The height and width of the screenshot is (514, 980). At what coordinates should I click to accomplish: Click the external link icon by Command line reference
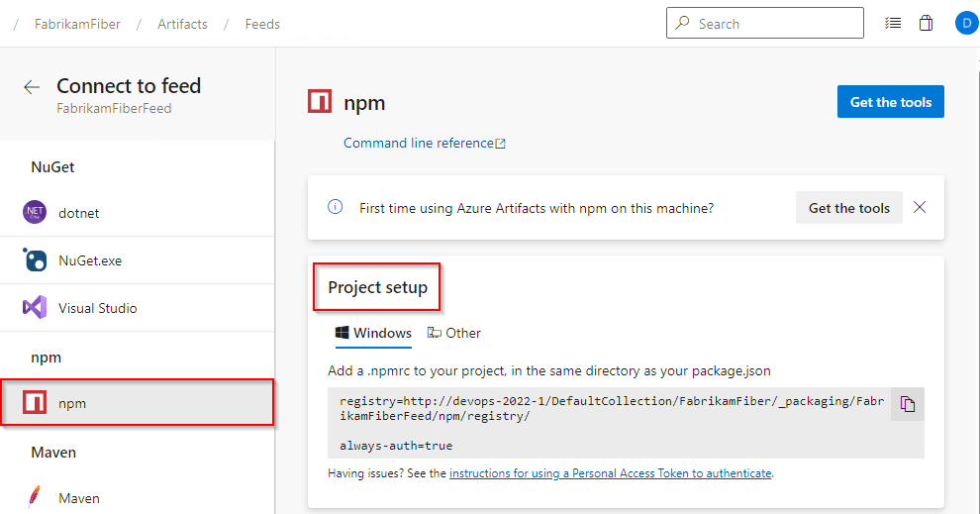pyautogui.click(x=501, y=144)
